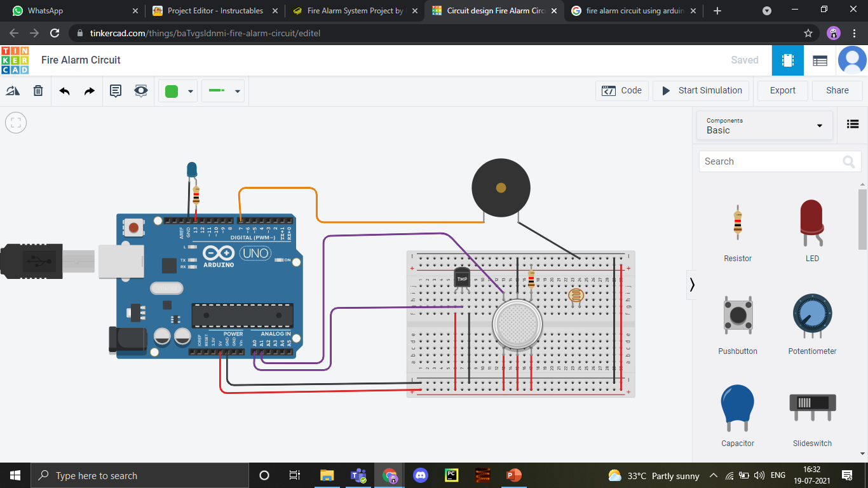Click the Arduino reset button

[x=133, y=227]
